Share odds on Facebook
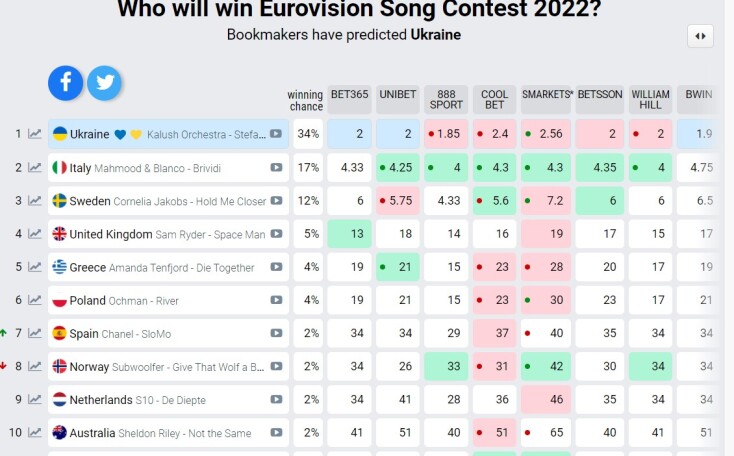 tap(66, 83)
